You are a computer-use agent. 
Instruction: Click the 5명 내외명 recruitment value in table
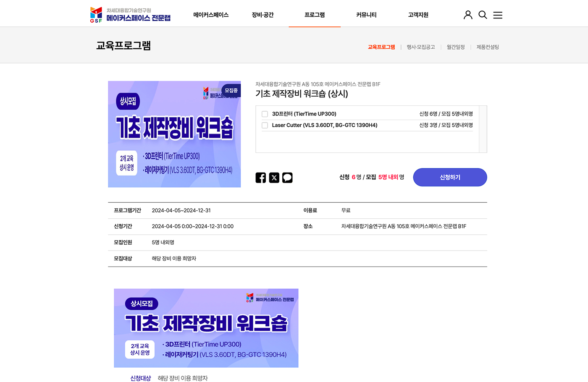click(163, 242)
